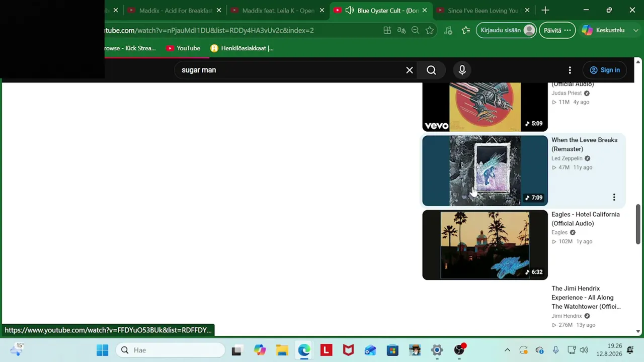Open YouTube settings three-dot menu
Screen dimensions: 644x362
(570, 70)
